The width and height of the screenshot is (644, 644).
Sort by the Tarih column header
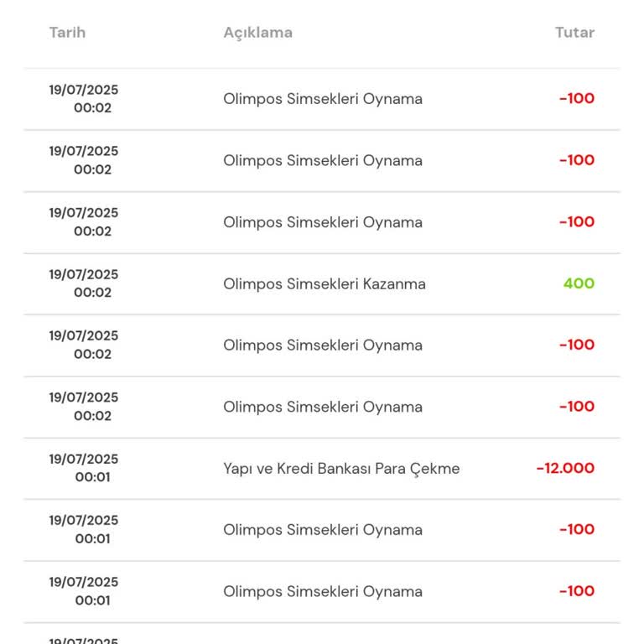[67, 33]
